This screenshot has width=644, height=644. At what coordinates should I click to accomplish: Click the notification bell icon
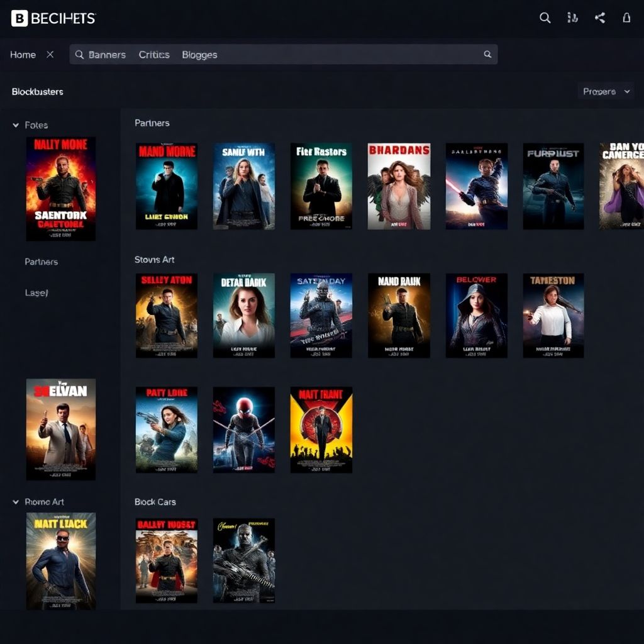626,18
